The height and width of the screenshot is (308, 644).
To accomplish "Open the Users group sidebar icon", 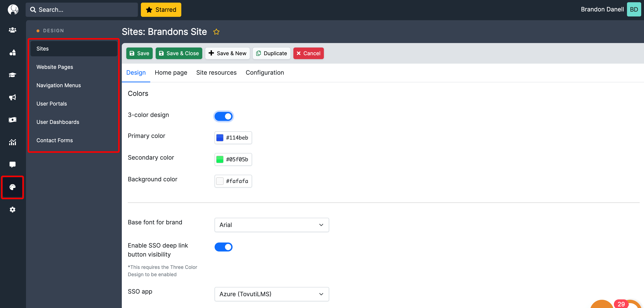I will (13, 30).
